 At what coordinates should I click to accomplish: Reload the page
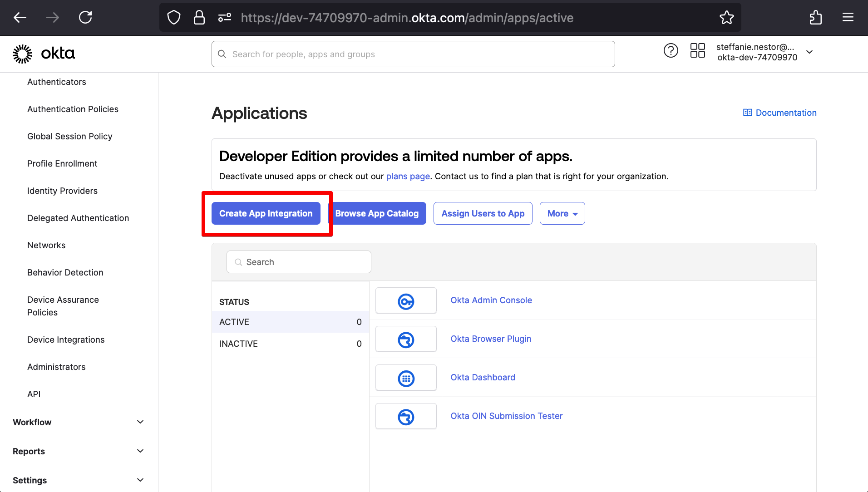click(85, 18)
